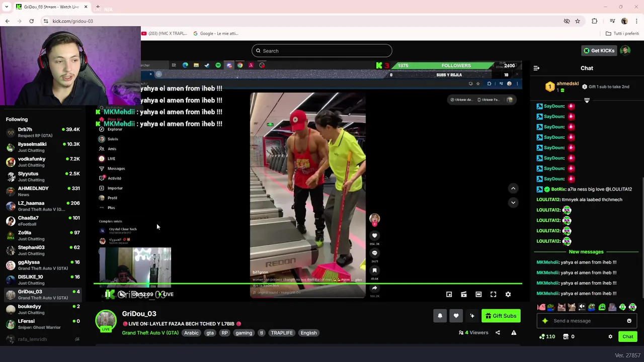Select the RP stream tag
The height and width of the screenshot is (362, 644).
[x=224, y=333]
